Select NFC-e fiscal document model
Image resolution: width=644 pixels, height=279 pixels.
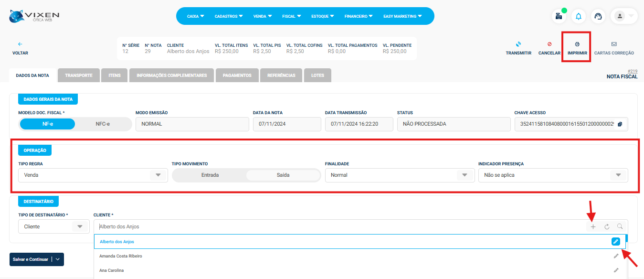tap(103, 124)
